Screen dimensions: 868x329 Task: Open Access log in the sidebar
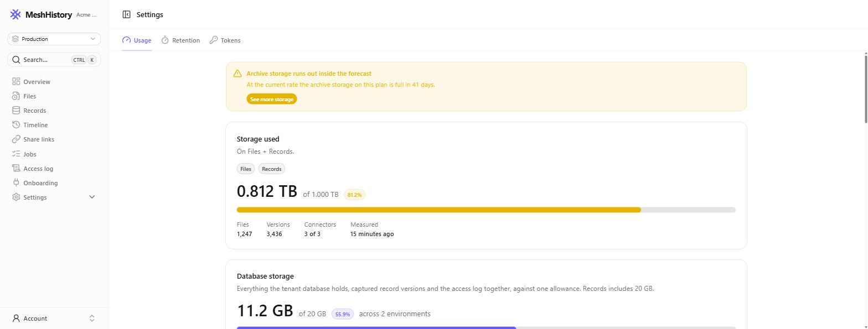pos(38,169)
